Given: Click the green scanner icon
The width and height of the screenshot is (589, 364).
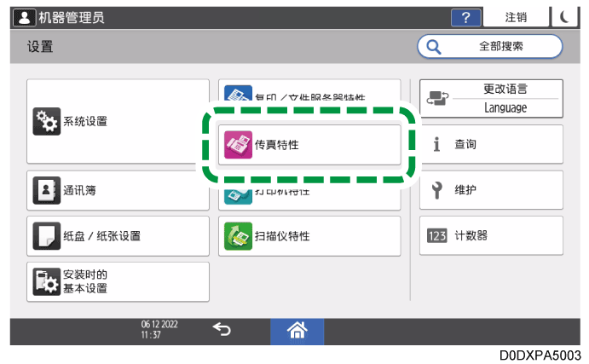Looking at the screenshot, I should pos(238,236).
